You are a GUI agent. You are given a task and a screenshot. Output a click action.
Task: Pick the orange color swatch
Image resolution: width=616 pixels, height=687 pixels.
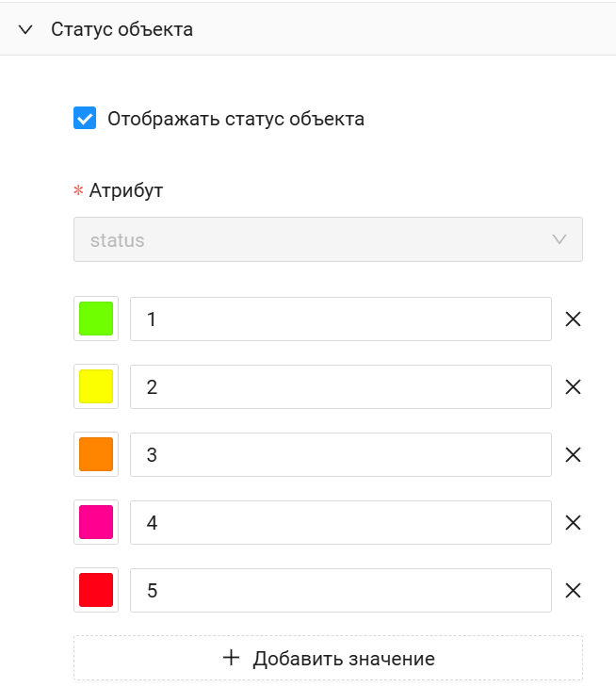(96, 455)
